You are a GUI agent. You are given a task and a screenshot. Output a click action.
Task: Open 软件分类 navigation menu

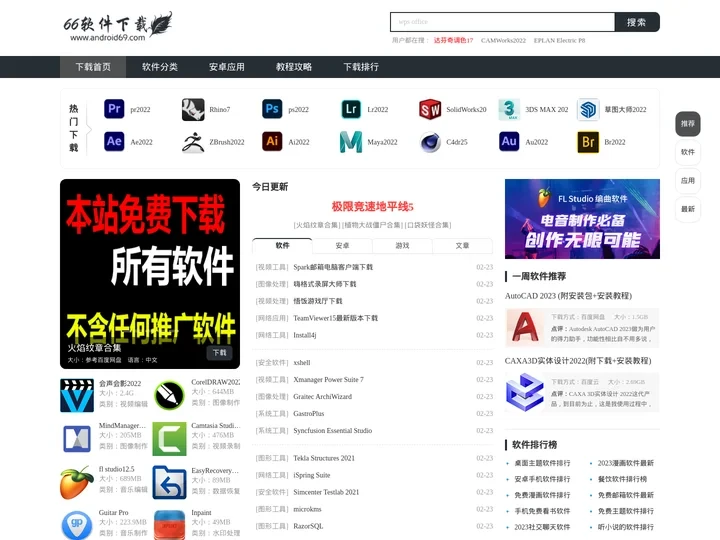160,67
